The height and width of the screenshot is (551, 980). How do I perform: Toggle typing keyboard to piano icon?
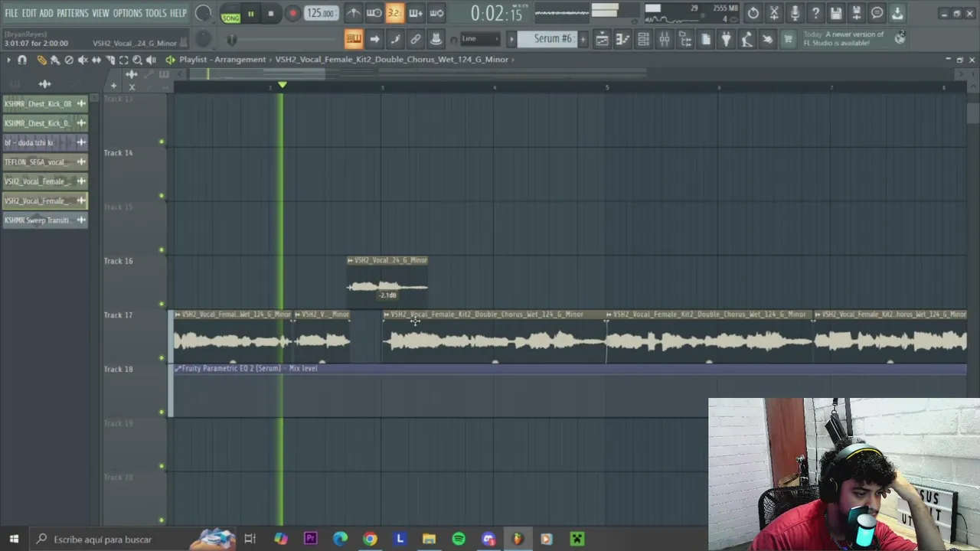353,39
